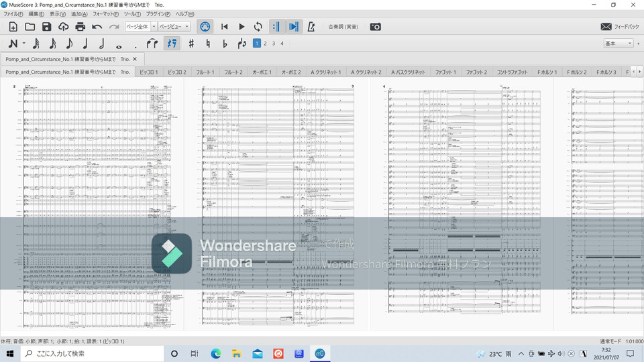Select the quarter note duration
The width and height of the screenshot is (644, 362).
pyautogui.click(x=85, y=44)
